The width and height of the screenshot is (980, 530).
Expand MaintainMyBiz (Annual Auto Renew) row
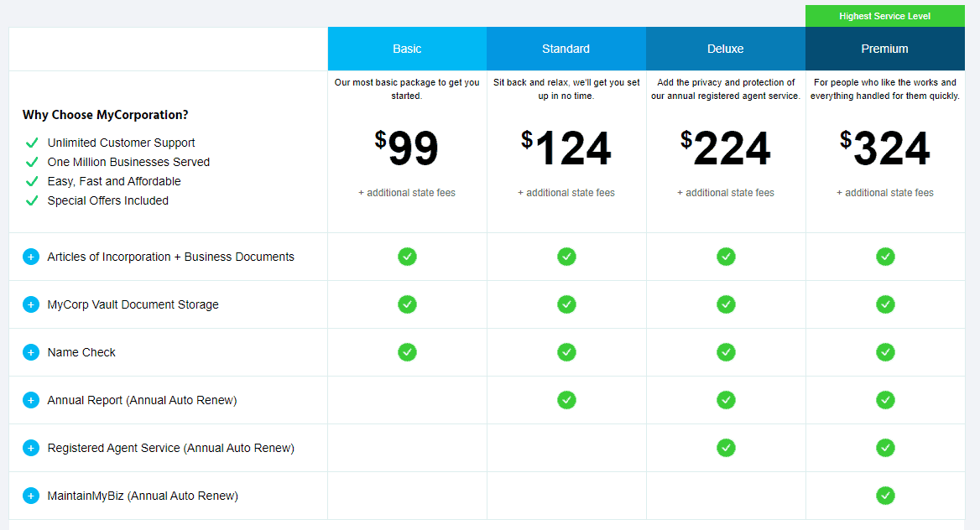30,496
